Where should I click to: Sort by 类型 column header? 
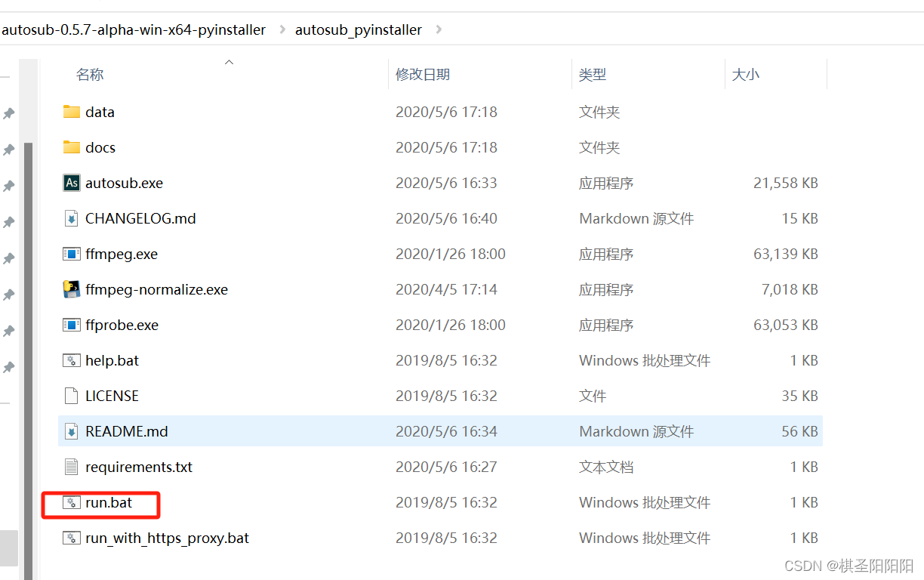(593, 74)
